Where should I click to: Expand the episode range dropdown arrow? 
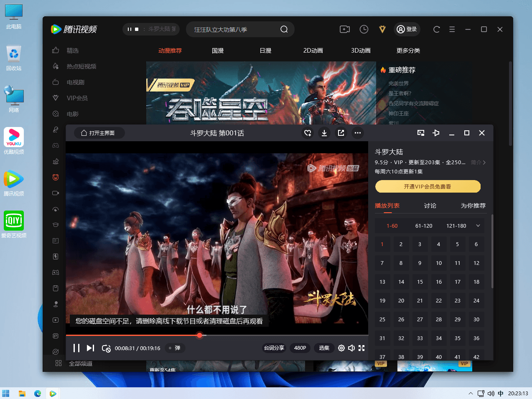click(478, 226)
